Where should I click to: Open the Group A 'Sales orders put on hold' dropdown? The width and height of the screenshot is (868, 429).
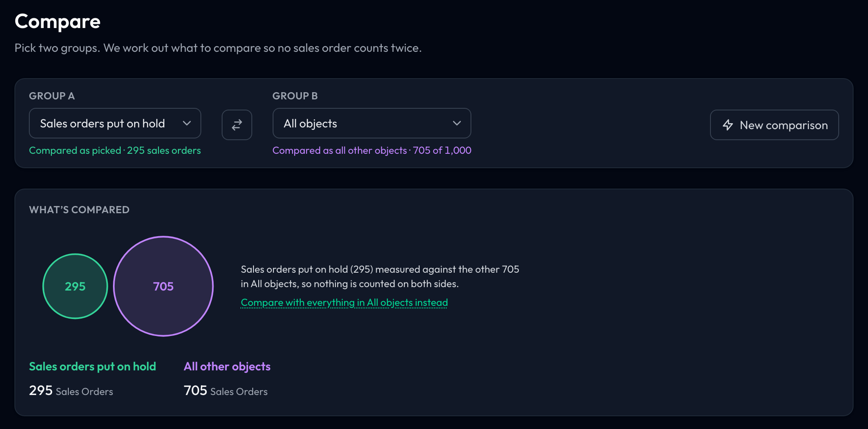pos(115,123)
